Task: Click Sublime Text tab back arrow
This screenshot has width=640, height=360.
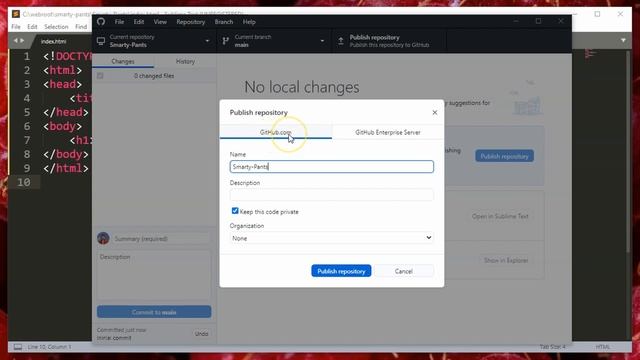Action: pos(16,40)
